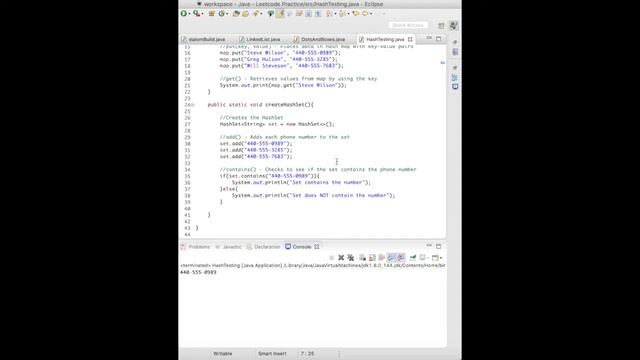
Task: Click the Open Task folder icon in toolbar
Action: coord(245,13)
